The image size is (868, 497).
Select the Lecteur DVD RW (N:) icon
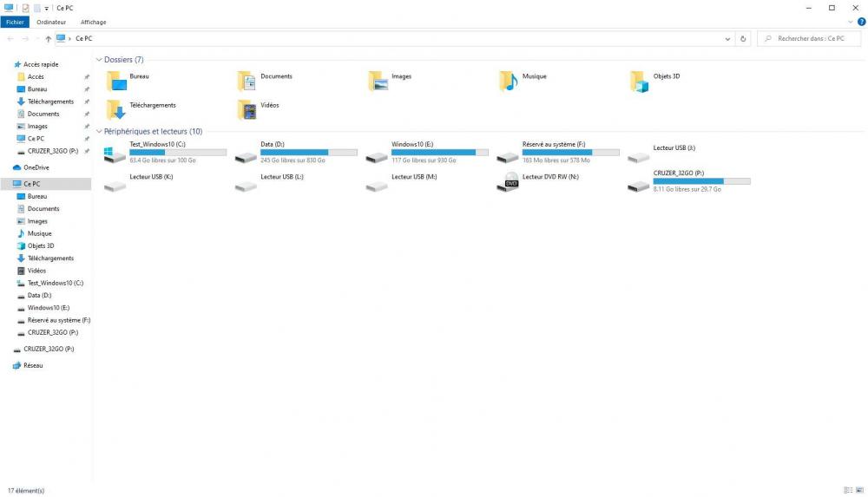508,182
